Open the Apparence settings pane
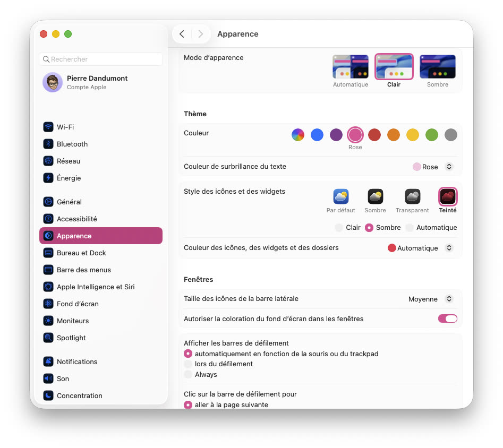This screenshot has height=448, width=503. click(101, 236)
